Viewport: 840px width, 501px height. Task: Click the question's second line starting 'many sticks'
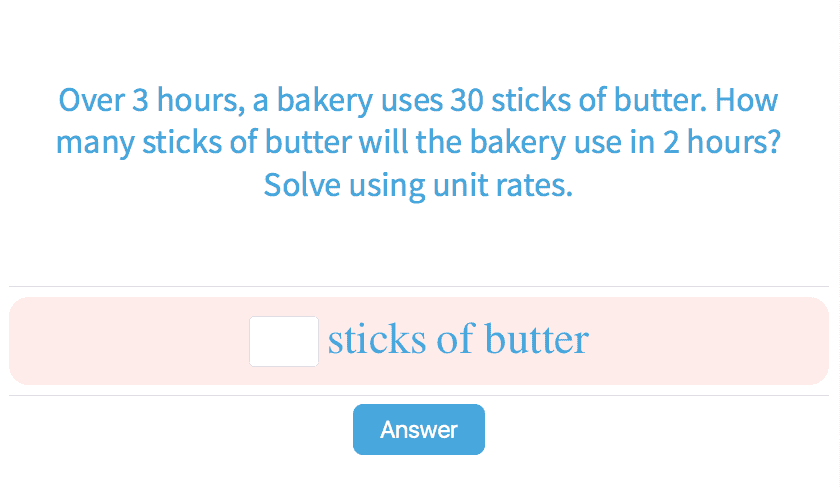coord(418,143)
